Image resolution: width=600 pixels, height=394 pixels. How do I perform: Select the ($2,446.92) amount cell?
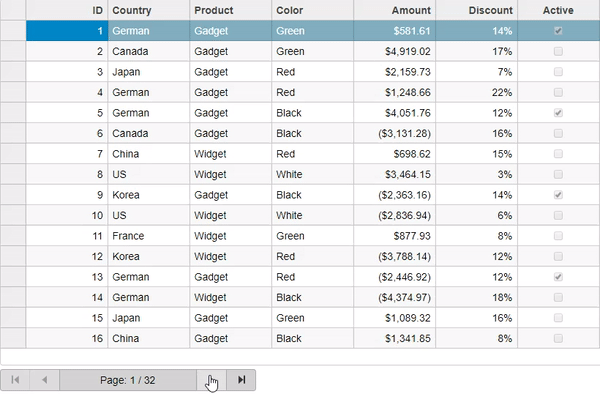395,277
